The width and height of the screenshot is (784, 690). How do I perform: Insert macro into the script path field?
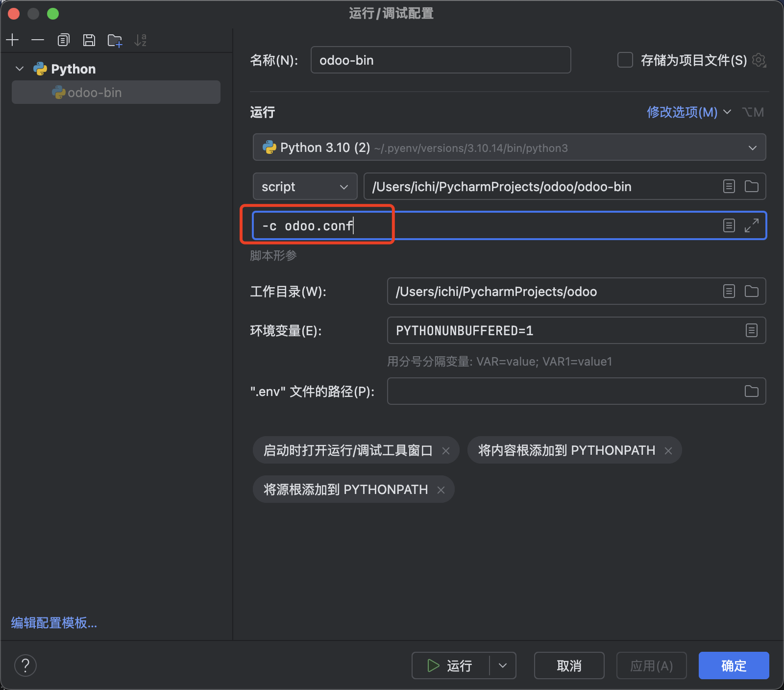[729, 186]
